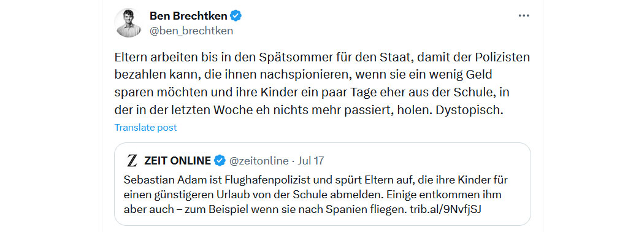This screenshot has width=644, height=232.
Task: Open the @zeitonline handle
Action: pyautogui.click(x=259, y=161)
